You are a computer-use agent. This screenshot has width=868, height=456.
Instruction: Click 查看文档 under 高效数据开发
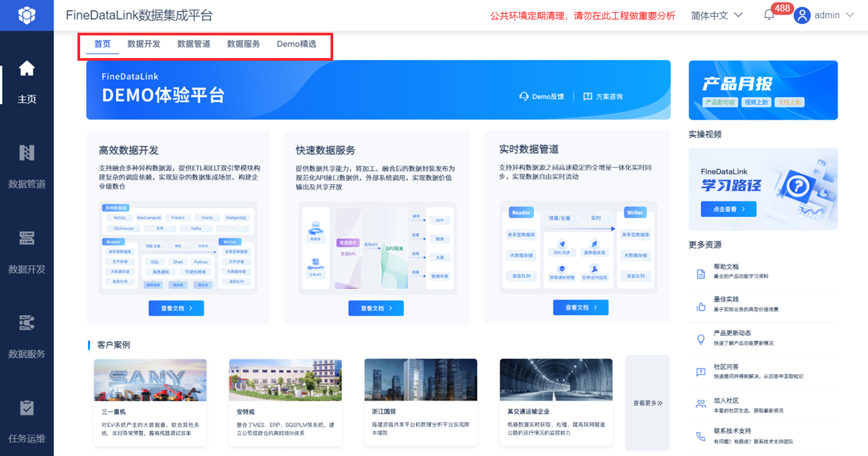[176, 308]
